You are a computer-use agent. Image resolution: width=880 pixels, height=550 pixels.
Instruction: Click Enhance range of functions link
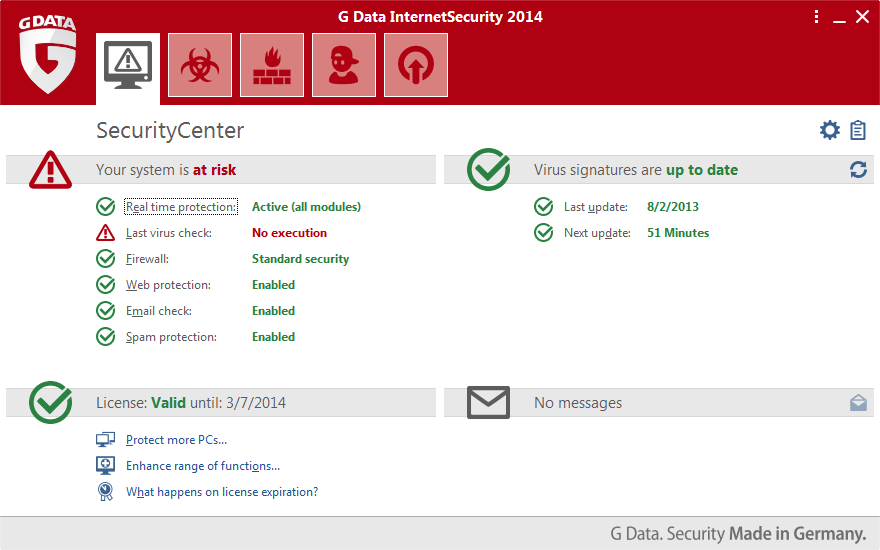point(202,466)
